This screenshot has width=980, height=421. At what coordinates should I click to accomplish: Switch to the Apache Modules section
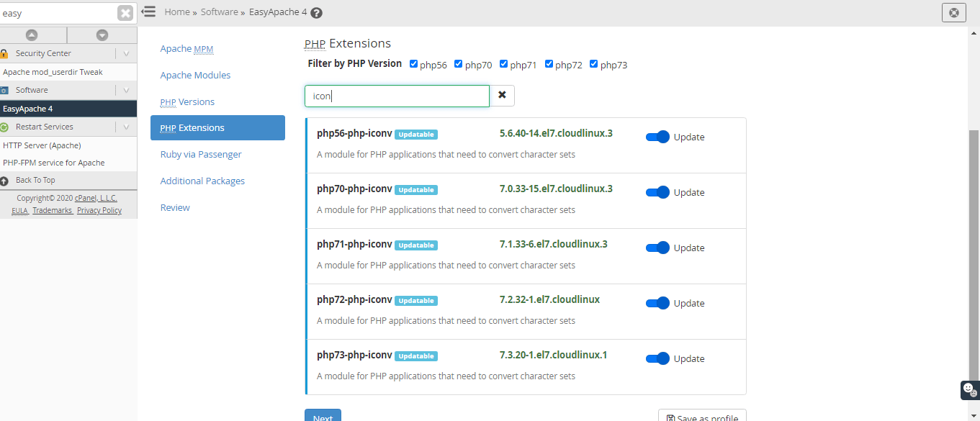195,75
